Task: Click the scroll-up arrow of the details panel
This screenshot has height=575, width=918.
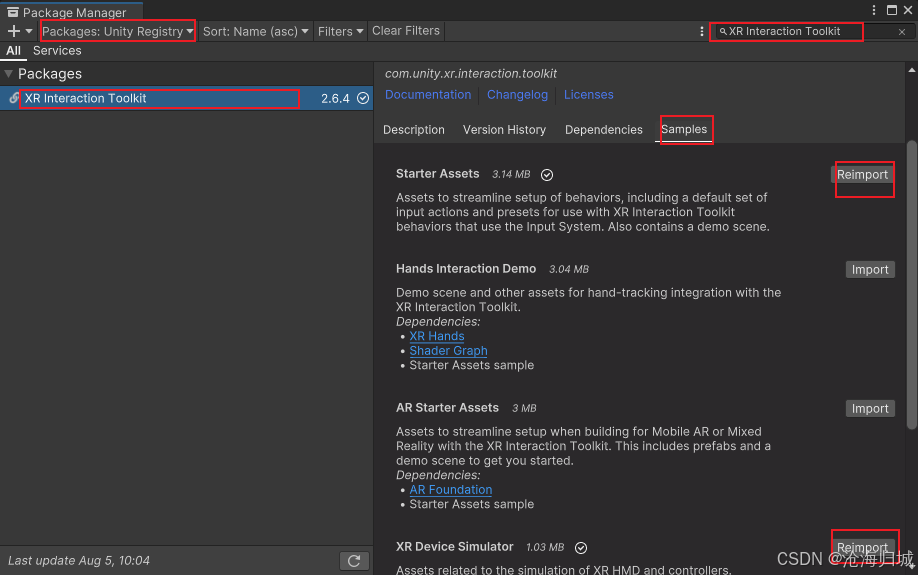Action: pos(912,71)
